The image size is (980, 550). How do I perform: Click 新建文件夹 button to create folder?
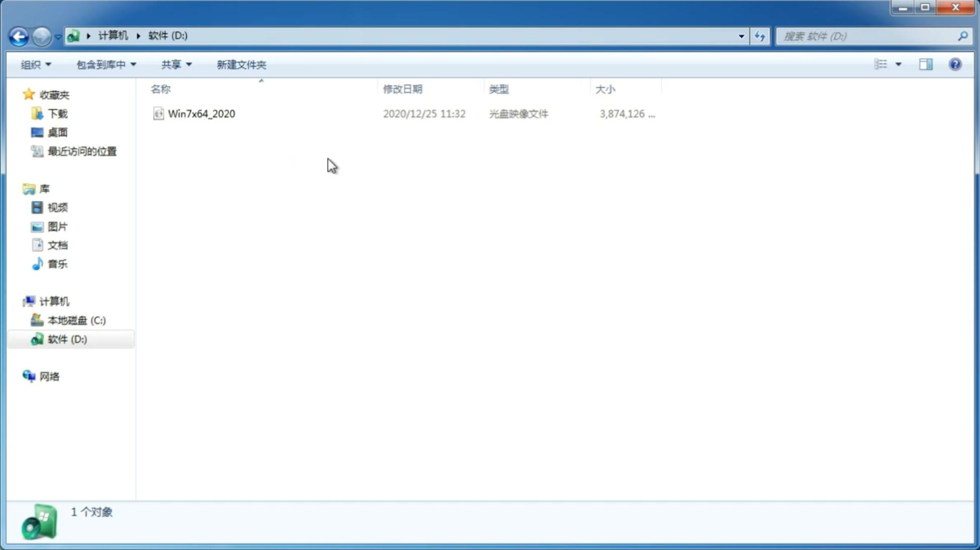241,64
